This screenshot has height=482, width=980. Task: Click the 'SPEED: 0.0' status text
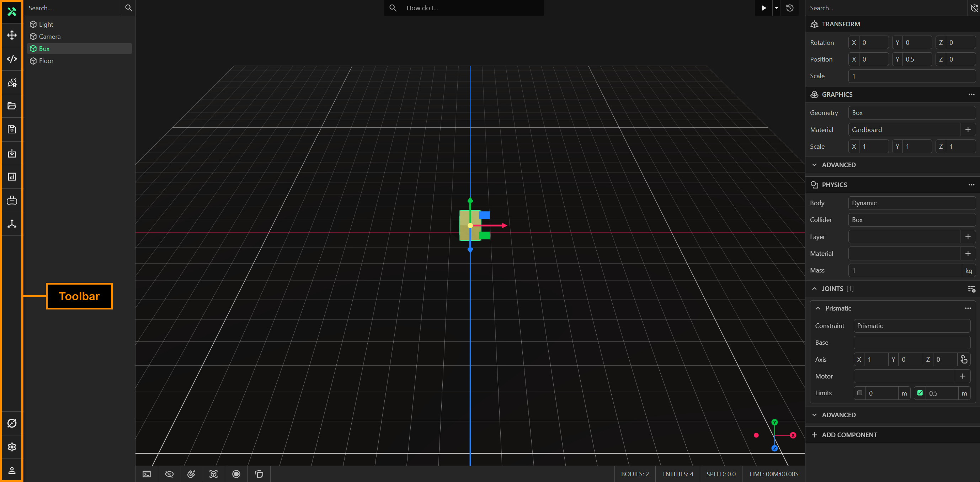[721, 474]
